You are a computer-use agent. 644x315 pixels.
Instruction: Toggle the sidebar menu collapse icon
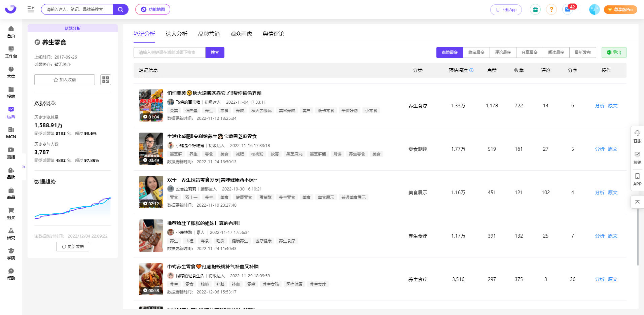(x=31, y=9)
